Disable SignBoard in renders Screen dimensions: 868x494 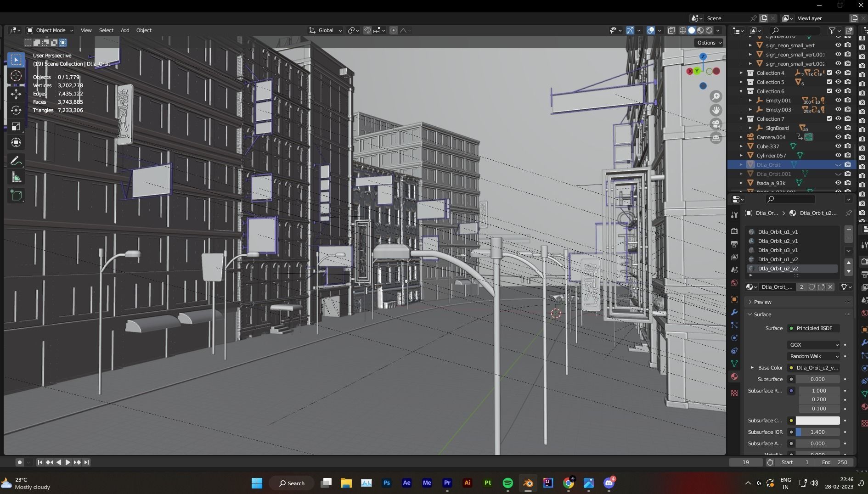[x=848, y=128]
